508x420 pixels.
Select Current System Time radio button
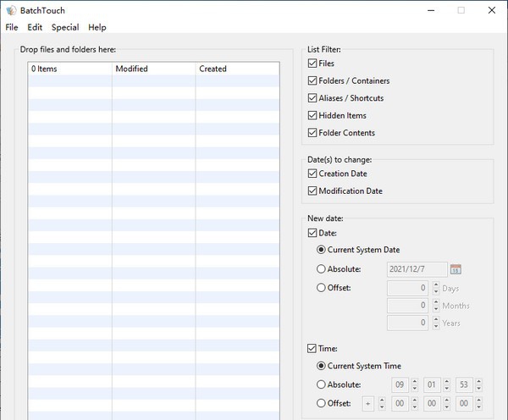[x=321, y=366]
